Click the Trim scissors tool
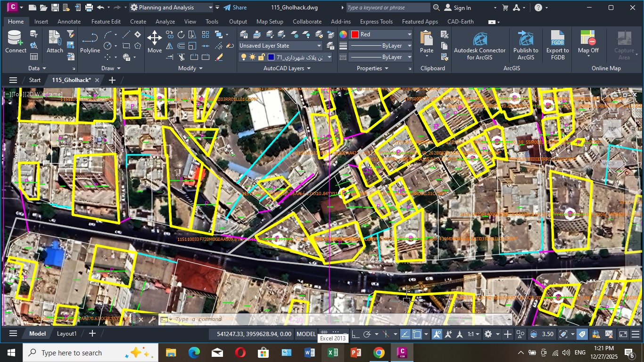The width and height of the screenshot is (644, 362). click(x=181, y=57)
